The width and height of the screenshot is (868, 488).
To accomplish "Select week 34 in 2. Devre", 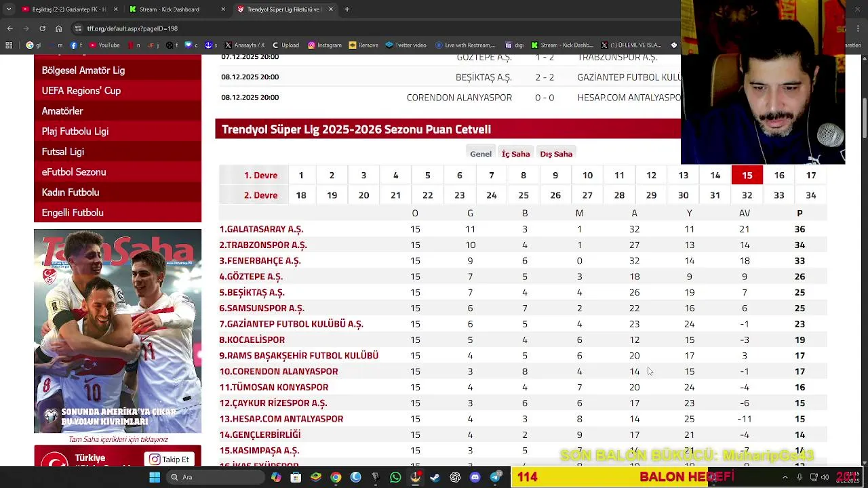I will click(811, 195).
